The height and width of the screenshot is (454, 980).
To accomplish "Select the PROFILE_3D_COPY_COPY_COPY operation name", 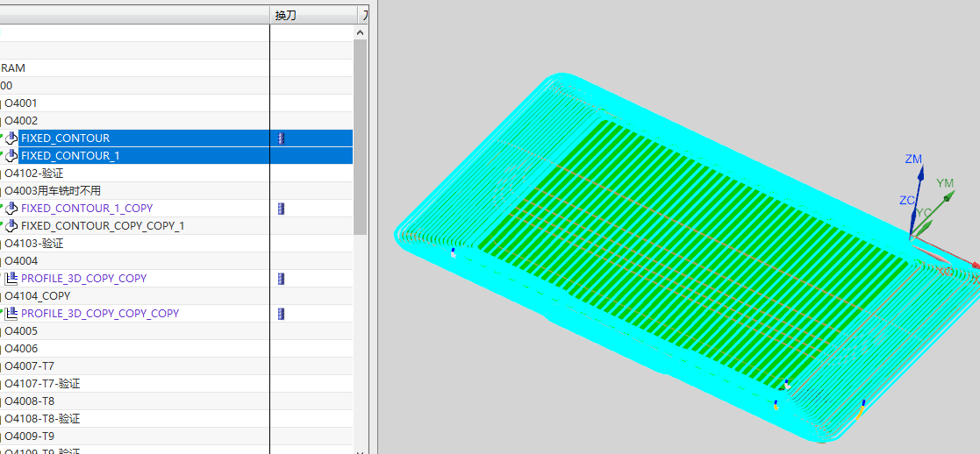I will click(100, 314).
